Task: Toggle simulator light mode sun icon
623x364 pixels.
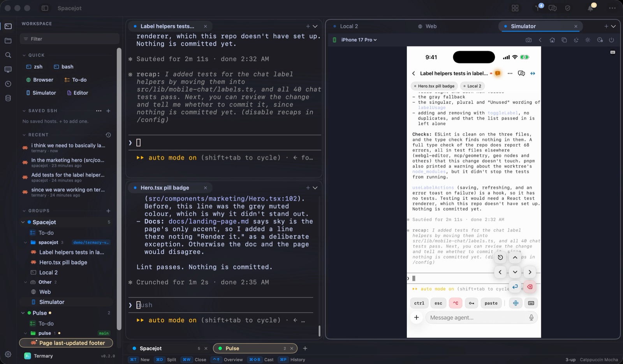Action: point(588,40)
